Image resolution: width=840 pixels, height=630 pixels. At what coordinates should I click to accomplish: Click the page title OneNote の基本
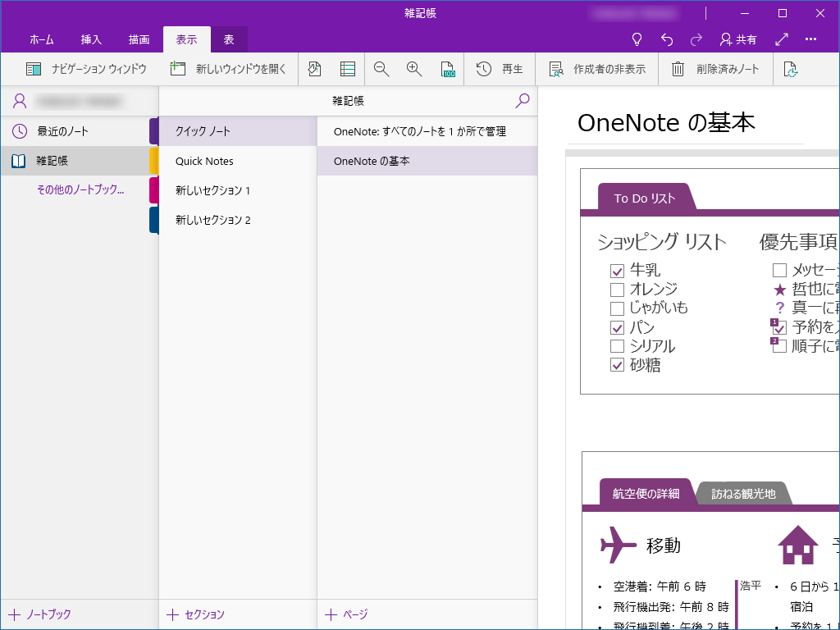click(666, 123)
